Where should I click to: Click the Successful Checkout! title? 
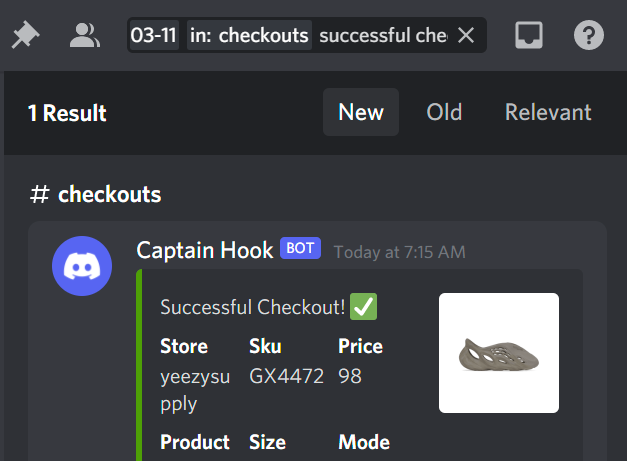252,307
